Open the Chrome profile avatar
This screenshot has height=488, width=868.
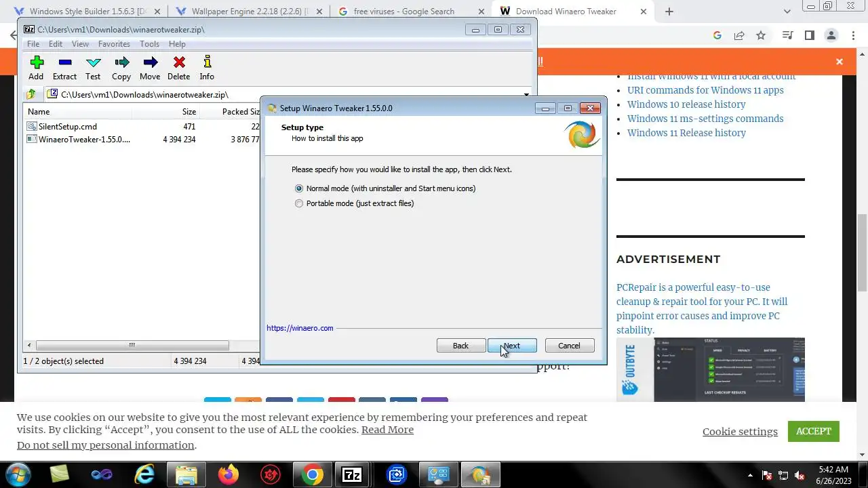click(x=831, y=35)
